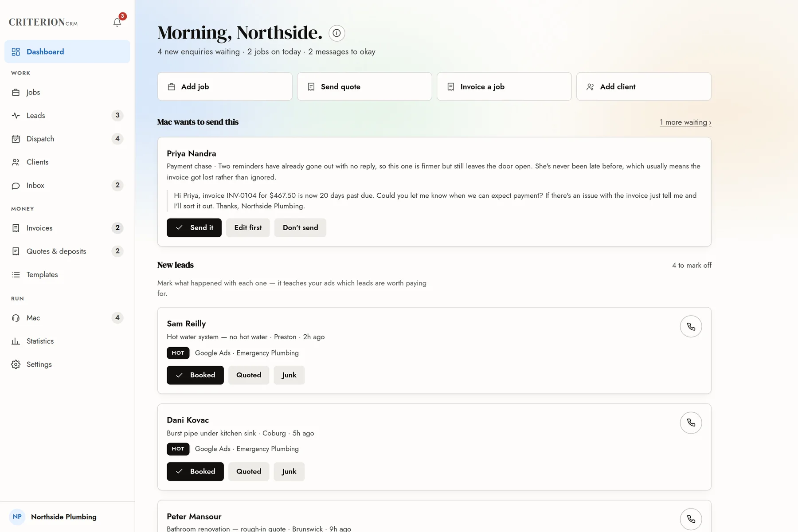Screen dimensions: 798x532
Task: Open Invoices page
Action: coord(67,228)
